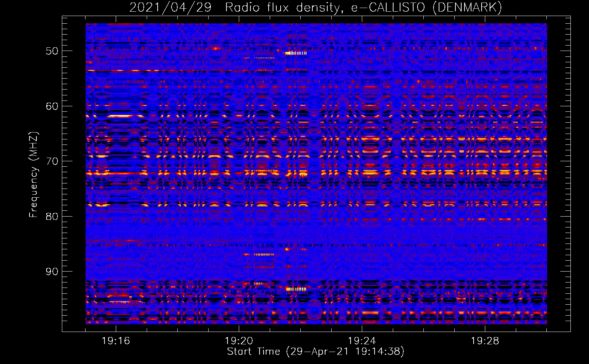The height and width of the screenshot is (364, 589).
Task: Click the bright burst near 50 MHz
Action: tap(296, 53)
